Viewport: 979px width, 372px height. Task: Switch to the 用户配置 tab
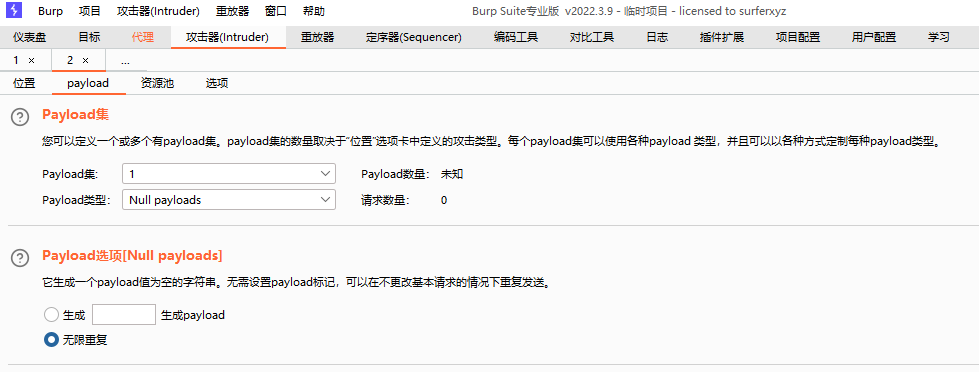pos(873,37)
